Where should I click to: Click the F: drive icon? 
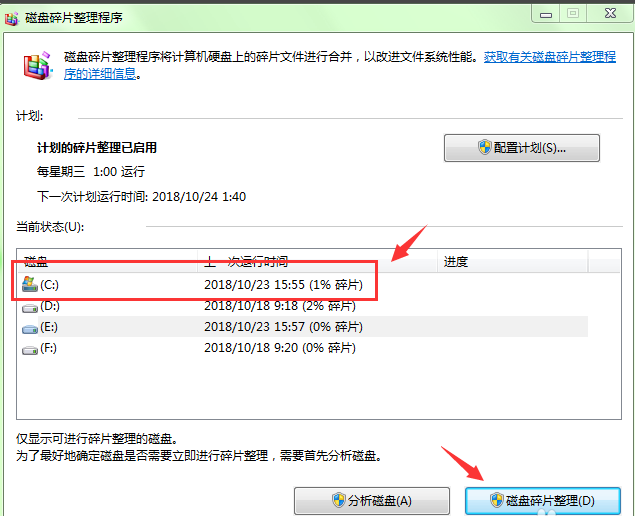click(x=30, y=350)
